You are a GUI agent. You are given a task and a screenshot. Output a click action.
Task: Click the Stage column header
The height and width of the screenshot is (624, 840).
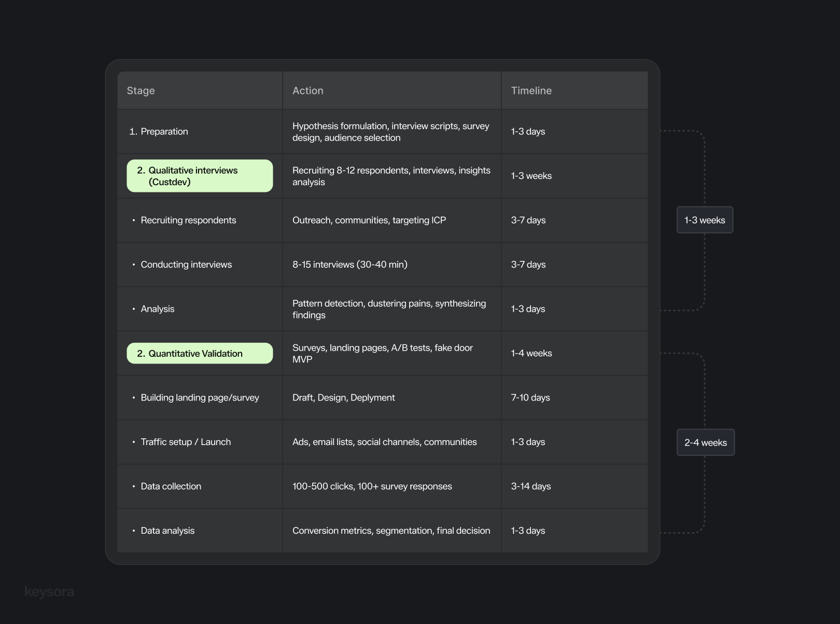pos(141,90)
